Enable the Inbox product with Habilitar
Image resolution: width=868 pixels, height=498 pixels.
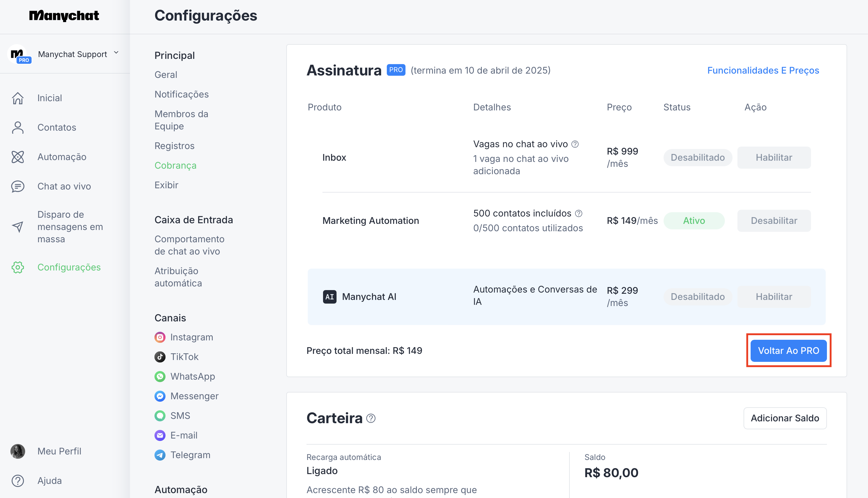774,158
